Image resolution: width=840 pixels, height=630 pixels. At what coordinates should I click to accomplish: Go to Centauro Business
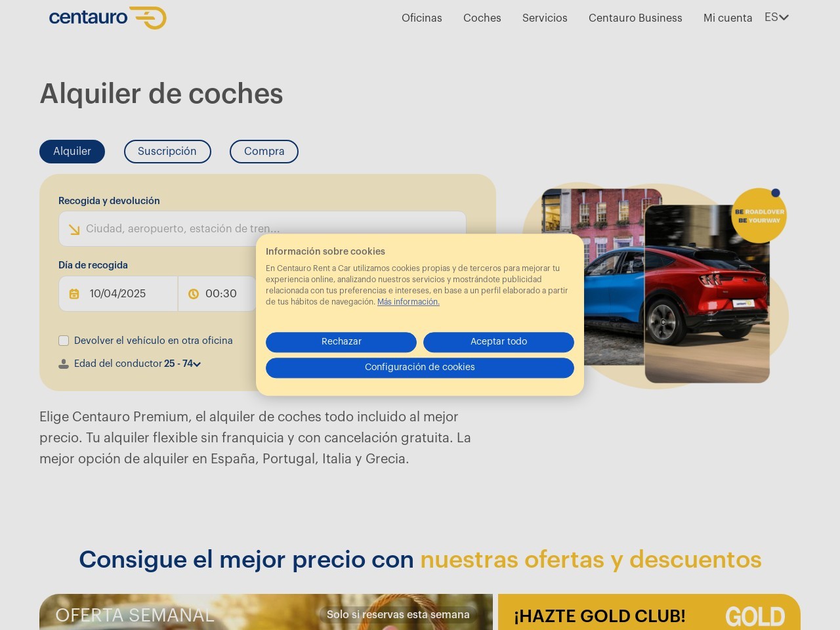(635, 18)
